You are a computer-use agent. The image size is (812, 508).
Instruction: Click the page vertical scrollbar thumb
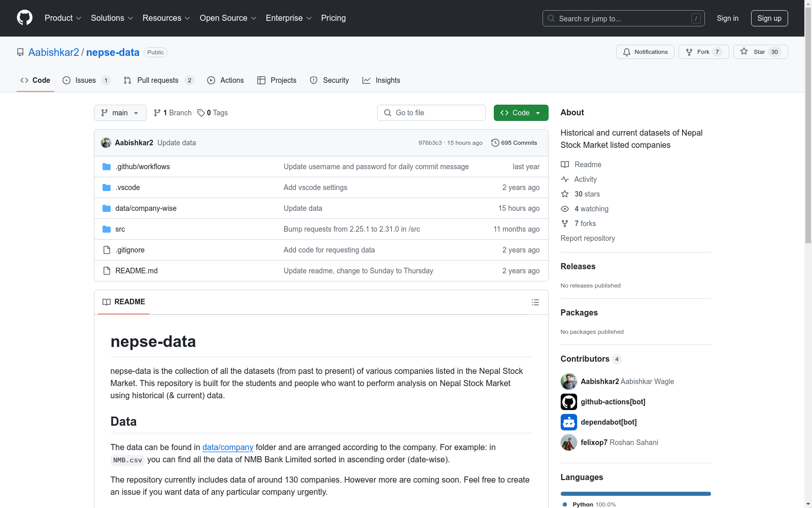point(808,126)
